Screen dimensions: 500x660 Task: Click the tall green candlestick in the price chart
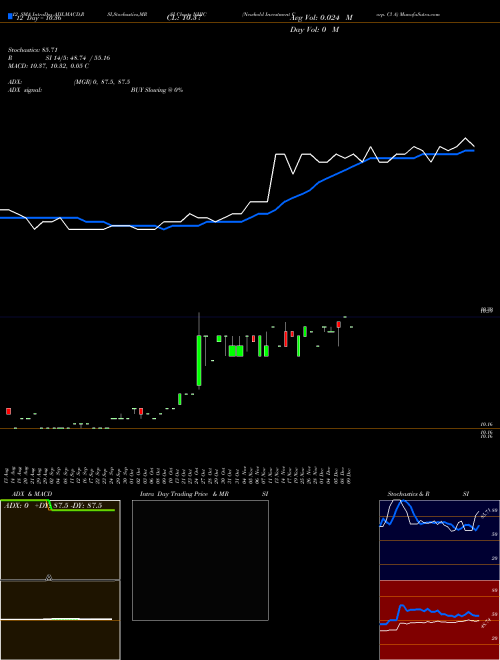(199, 360)
